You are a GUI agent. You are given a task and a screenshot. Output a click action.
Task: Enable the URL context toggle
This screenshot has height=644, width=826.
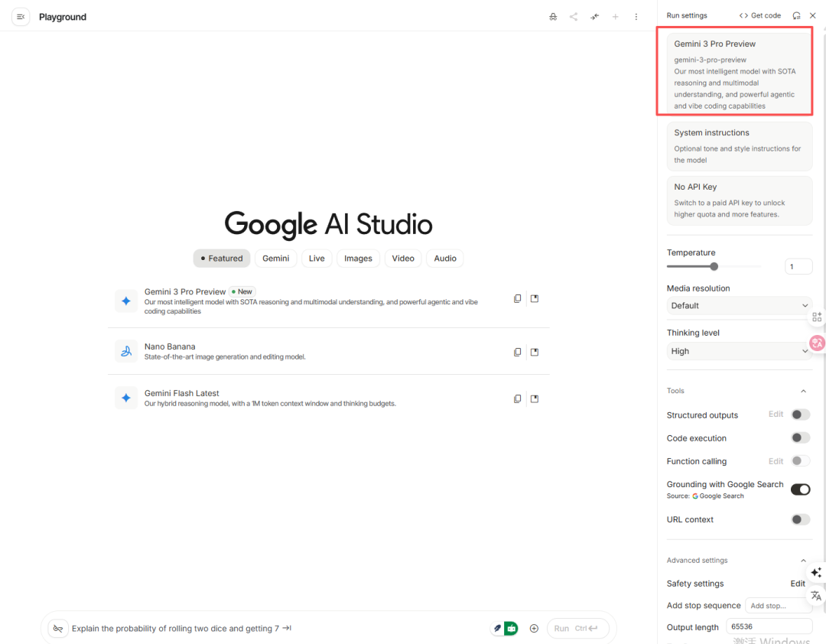click(x=800, y=519)
